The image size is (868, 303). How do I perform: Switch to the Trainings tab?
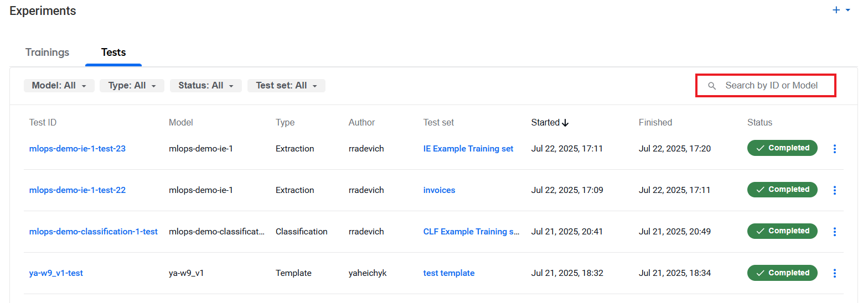(x=48, y=53)
